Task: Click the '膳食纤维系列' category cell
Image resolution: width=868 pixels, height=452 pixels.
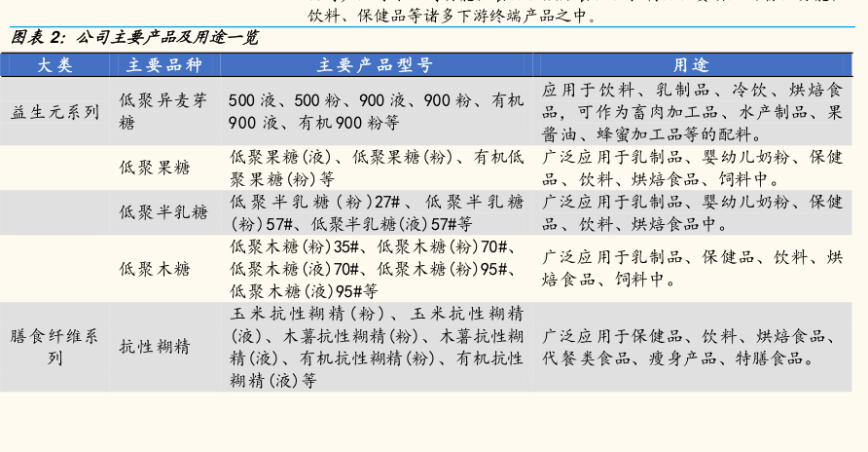Action: (x=54, y=347)
